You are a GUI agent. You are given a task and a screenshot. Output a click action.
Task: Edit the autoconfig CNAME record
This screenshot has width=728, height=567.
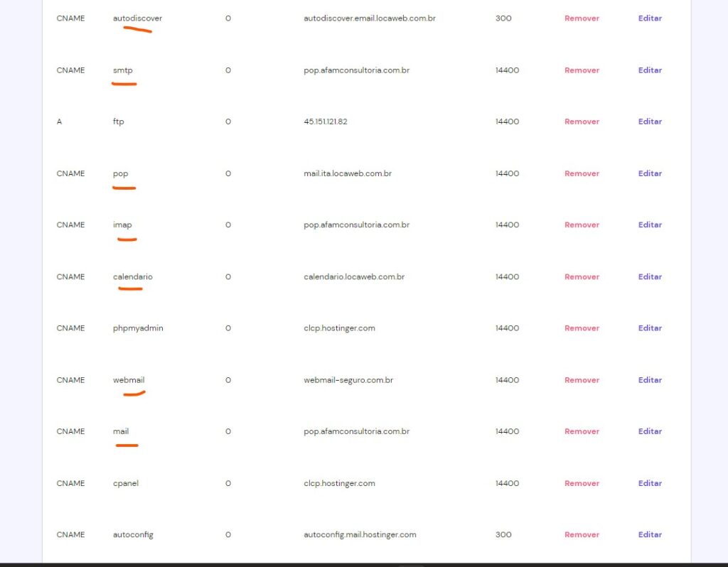coord(650,534)
